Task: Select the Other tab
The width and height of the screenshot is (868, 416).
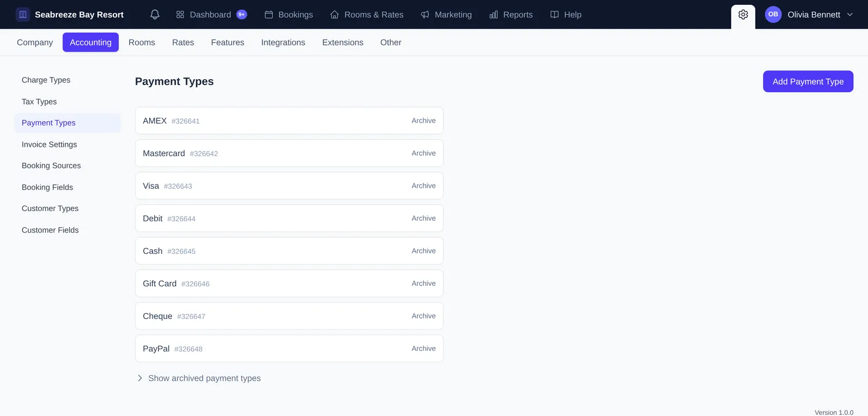Action: 391,42
